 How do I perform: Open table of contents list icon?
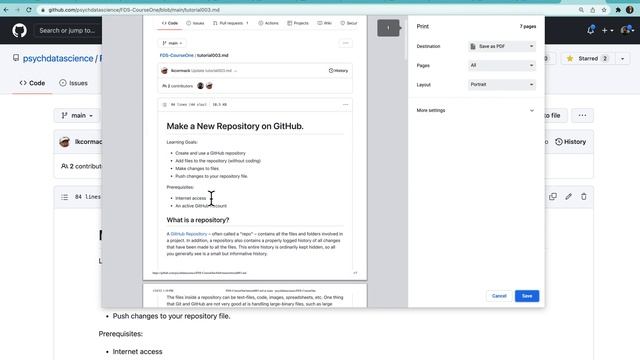coord(64,197)
